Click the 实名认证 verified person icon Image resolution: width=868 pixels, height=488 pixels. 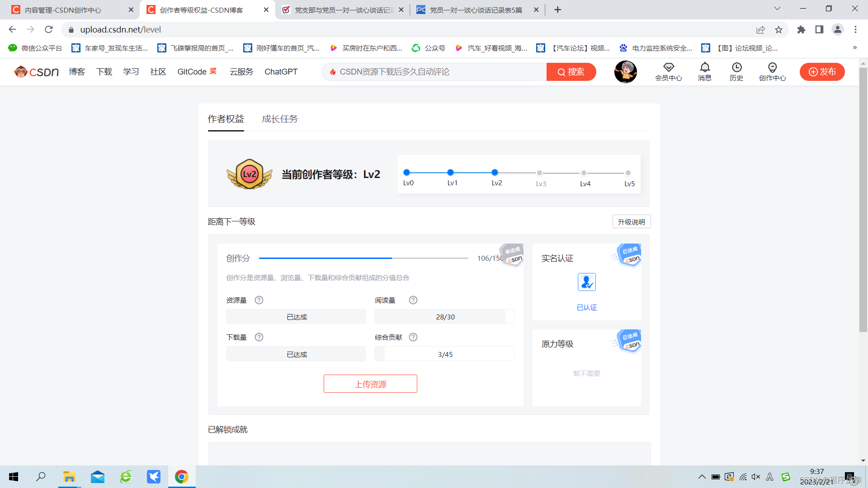tap(587, 282)
